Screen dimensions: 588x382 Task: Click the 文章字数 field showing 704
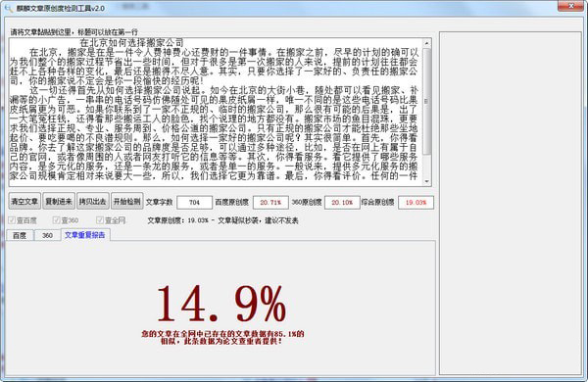[194, 203]
